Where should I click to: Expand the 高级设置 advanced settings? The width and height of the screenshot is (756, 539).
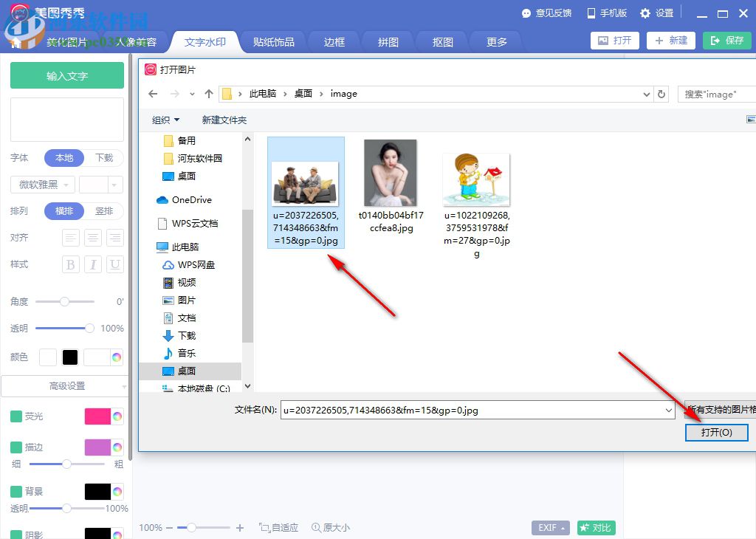tap(65, 386)
